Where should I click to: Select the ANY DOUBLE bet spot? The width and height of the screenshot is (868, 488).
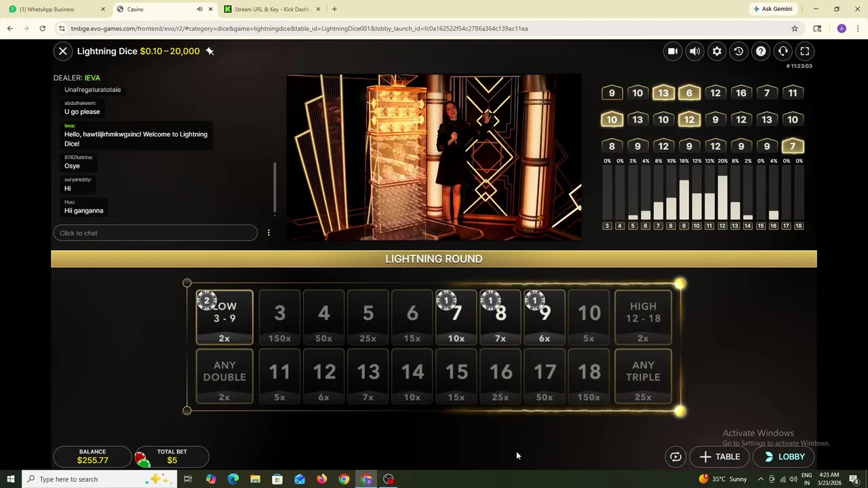click(x=224, y=376)
